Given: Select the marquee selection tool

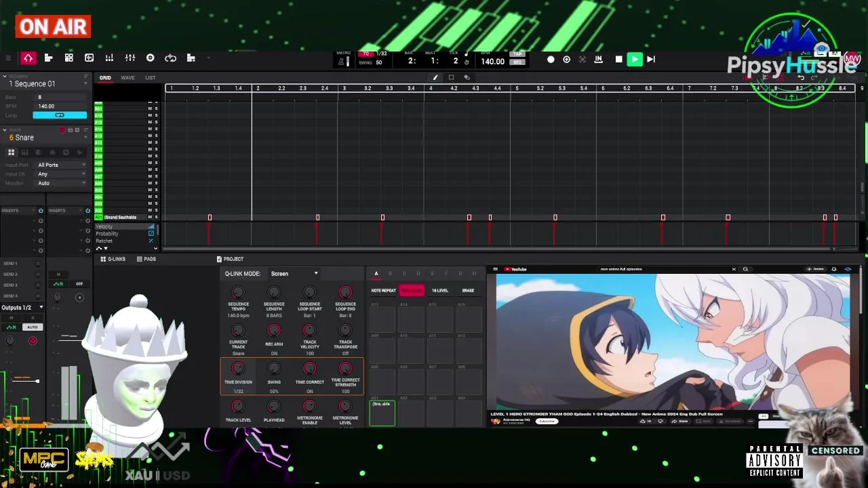Looking at the screenshot, I should tap(451, 77).
